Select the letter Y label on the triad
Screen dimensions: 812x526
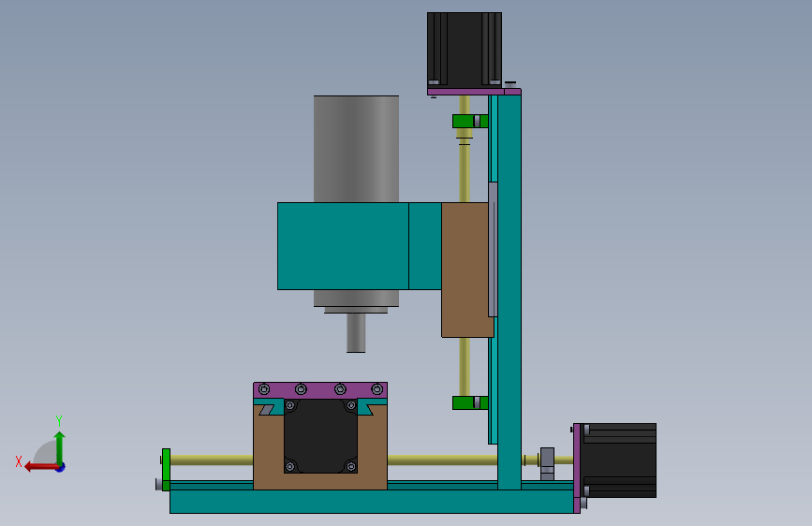pos(59,420)
